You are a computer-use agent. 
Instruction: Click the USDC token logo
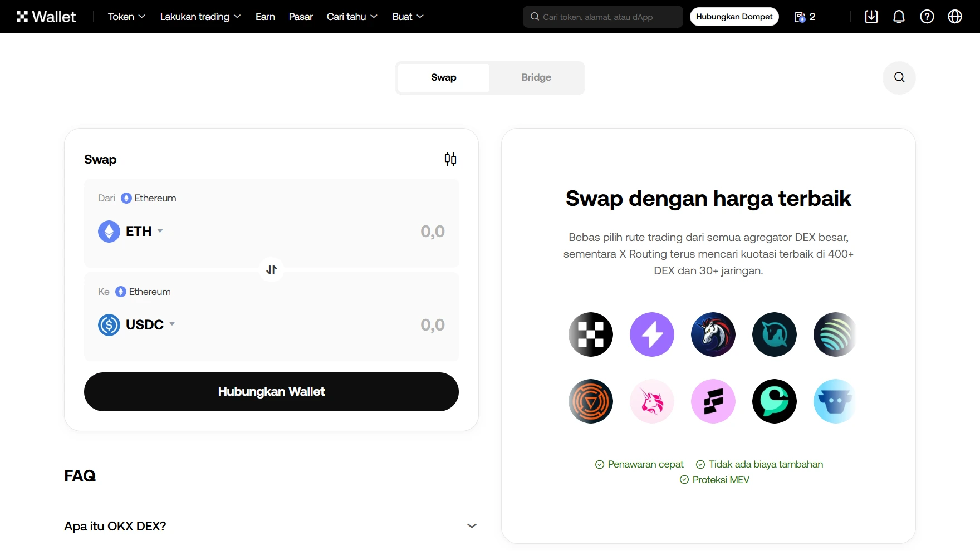coord(109,325)
